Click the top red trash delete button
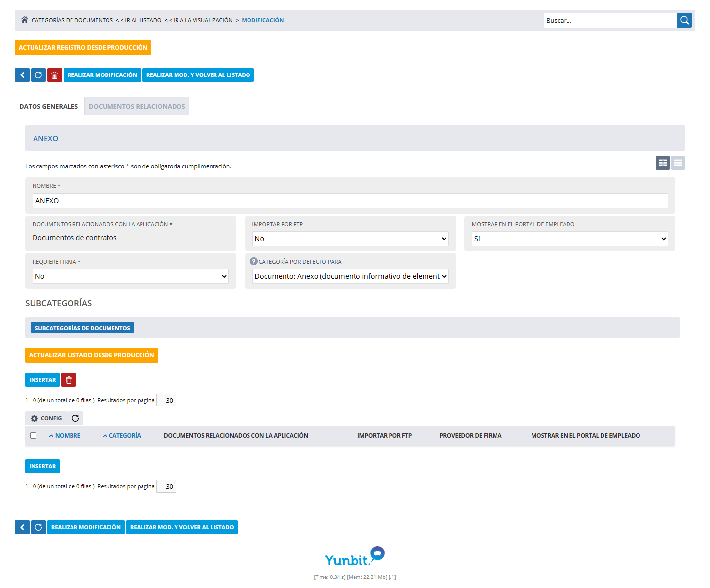The width and height of the screenshot is (710, 588). tap(55, 75)
